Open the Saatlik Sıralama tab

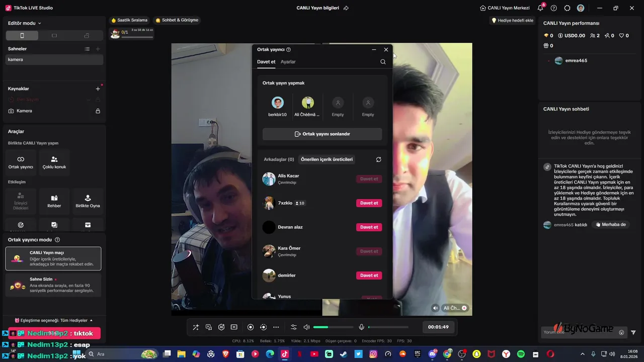[129, 20]
